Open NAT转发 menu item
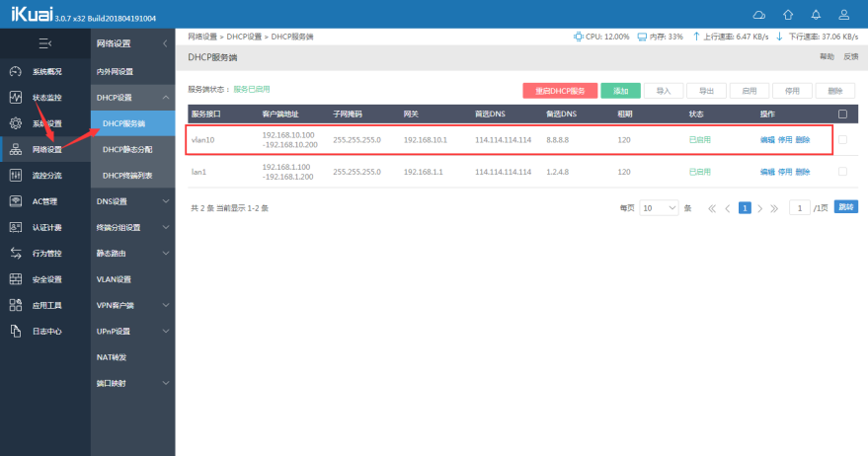Image resolution: width=868 pixels, height=456 pixels. click(x=133, y=357)
